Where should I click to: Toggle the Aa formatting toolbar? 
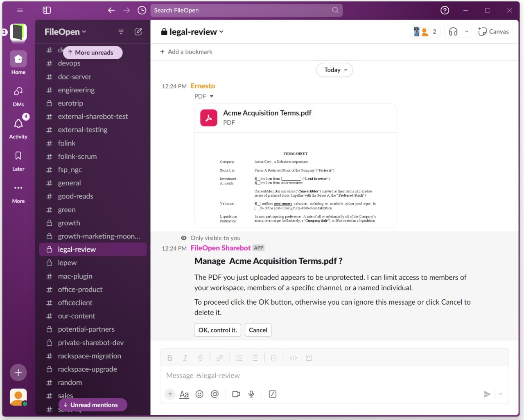point(184,394)
